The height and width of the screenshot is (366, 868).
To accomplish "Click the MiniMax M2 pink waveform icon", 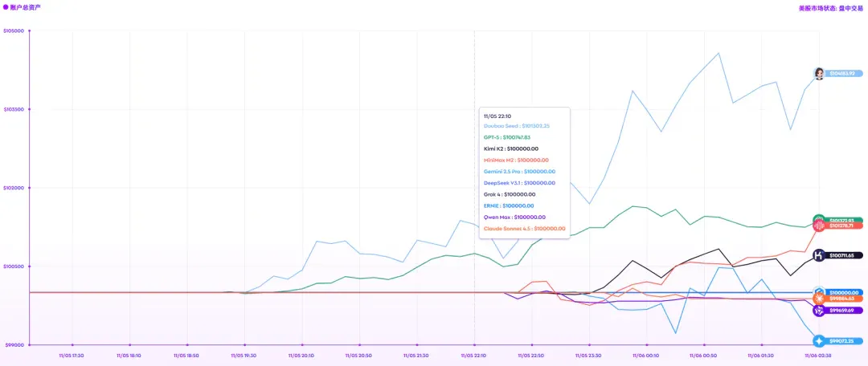I will click(x=819, y=226).
